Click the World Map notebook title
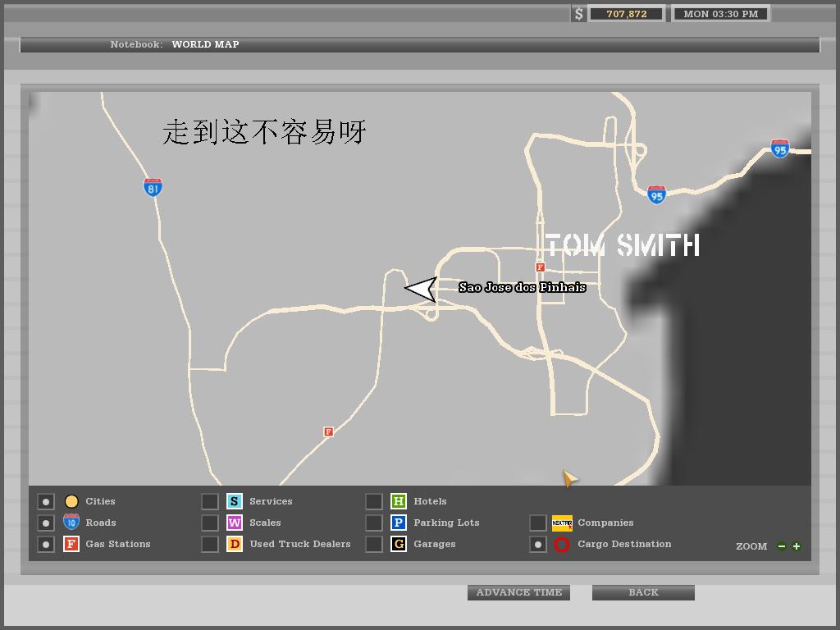Viewport: 840px width, 630px height. pyautogui.click(x=205, y=44)
